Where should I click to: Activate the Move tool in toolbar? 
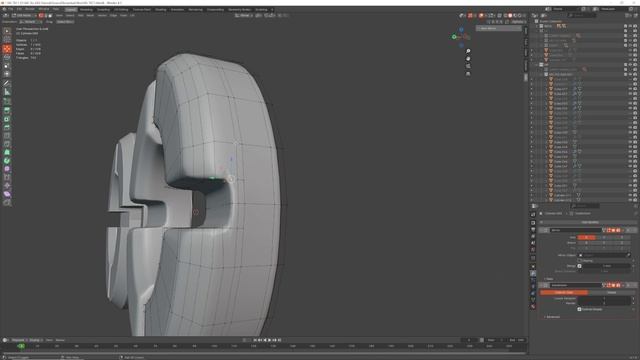[x=7, y=49]
